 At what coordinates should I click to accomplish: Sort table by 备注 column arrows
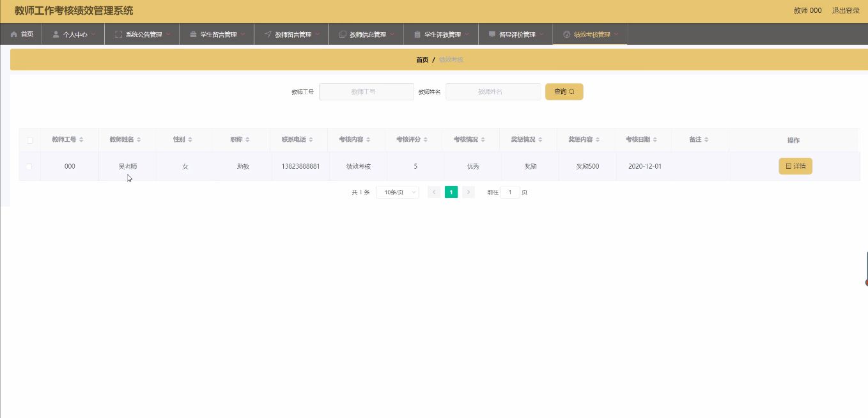706,140
